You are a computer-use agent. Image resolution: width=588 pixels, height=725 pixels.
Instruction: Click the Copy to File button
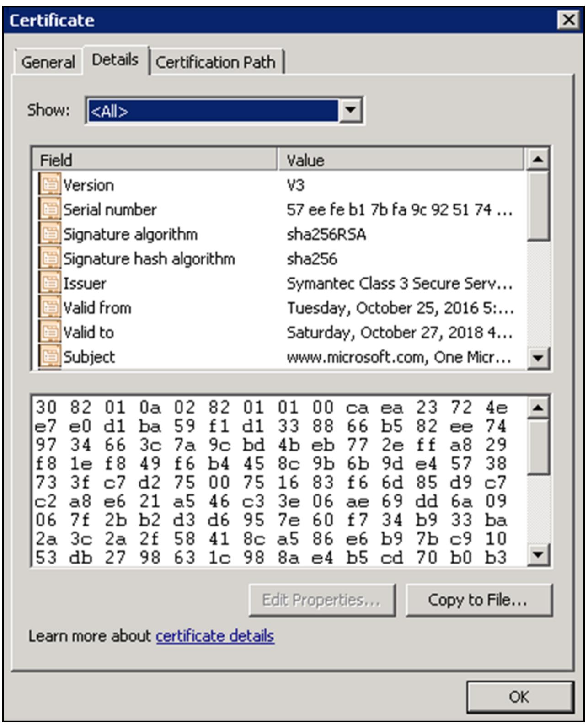(478, 600)
